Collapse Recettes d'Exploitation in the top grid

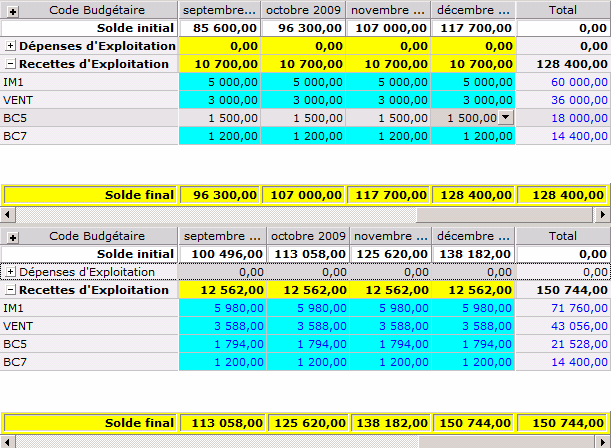click(10, 64)
